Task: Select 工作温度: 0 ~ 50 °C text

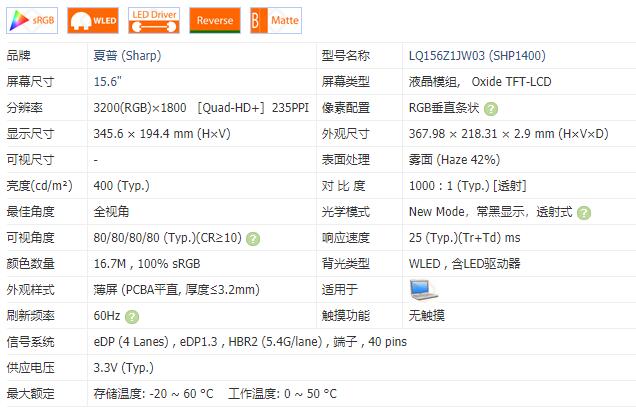Action: coord(282,393)
